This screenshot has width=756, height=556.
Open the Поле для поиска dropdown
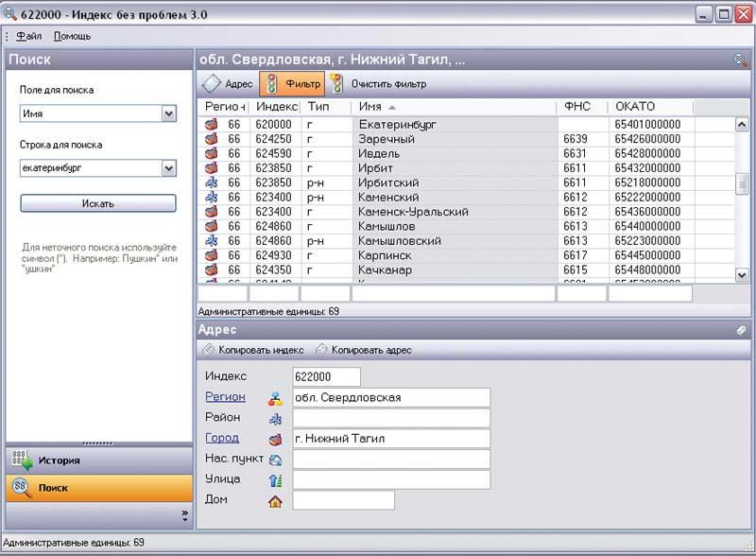(169, 113)
